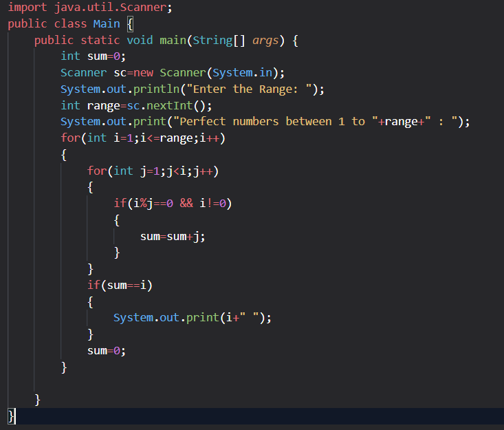This screenshot has height=430, width=504.
Task: Click the opening brace below "if(sum==i)"
Action: point(90,302)
